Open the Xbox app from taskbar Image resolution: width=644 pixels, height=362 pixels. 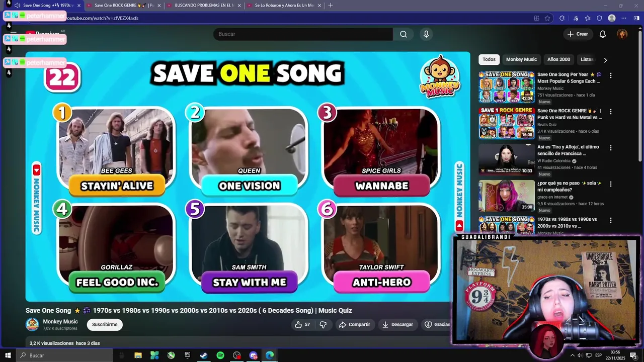pyautogui.click(x=171, y=355)
